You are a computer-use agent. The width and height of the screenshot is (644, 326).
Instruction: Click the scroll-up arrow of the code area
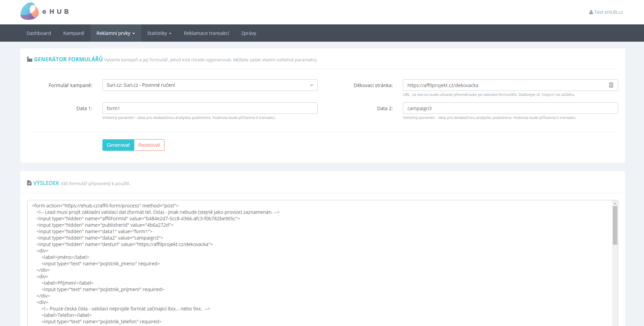pos(615,203)
